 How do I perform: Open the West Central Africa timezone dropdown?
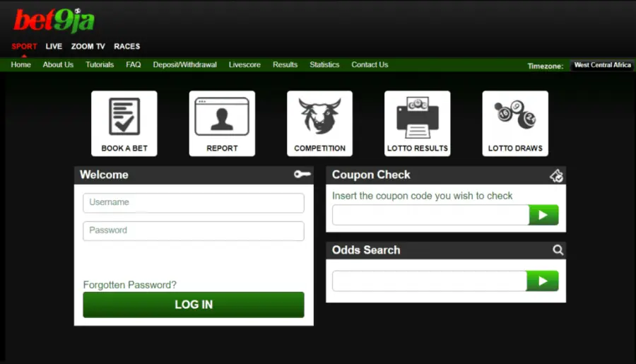[602, 65]
